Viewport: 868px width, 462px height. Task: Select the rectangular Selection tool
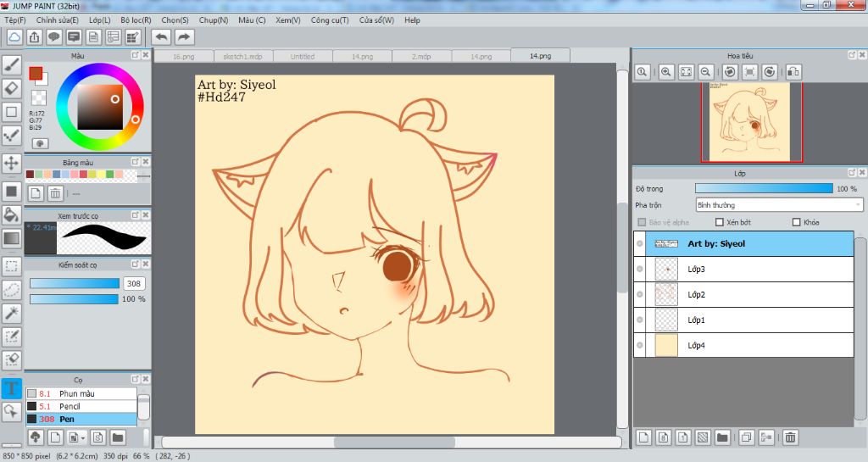(11, 266)
